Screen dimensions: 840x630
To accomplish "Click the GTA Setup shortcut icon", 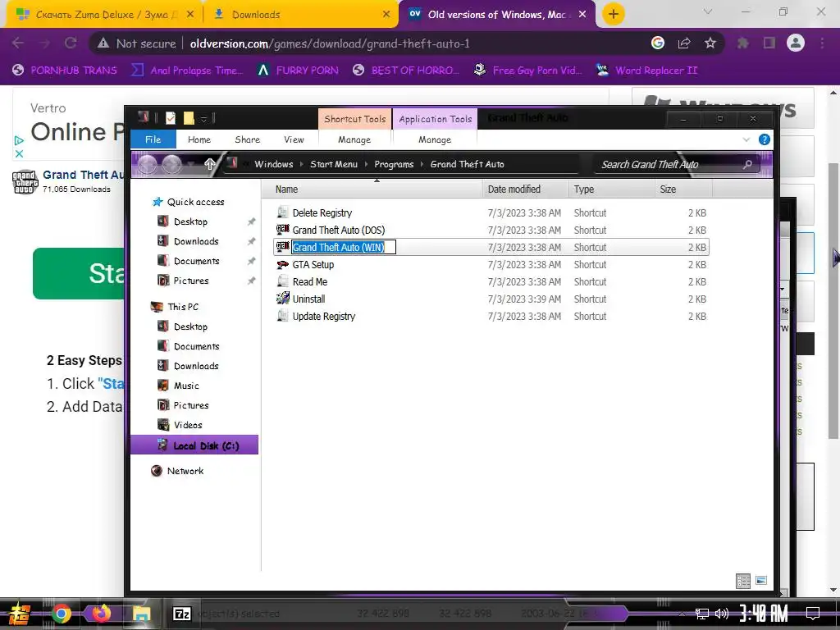I will (282, 264).
